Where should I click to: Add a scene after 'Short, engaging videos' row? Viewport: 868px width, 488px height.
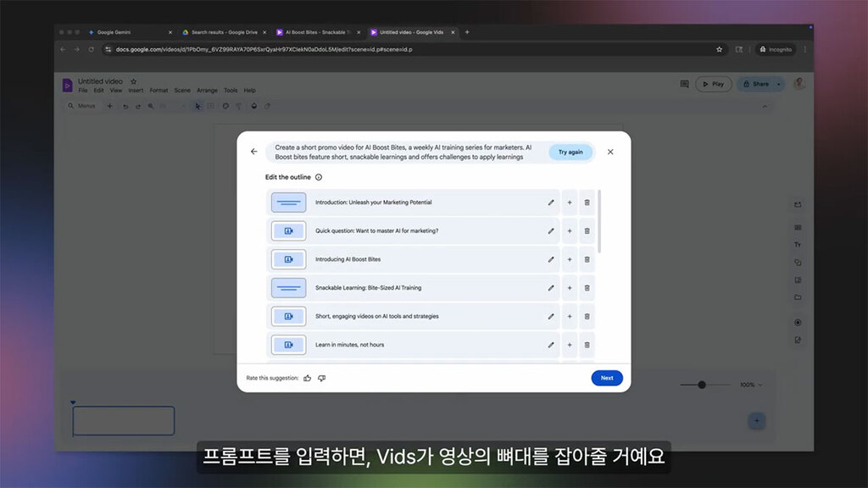click(570, 317)
